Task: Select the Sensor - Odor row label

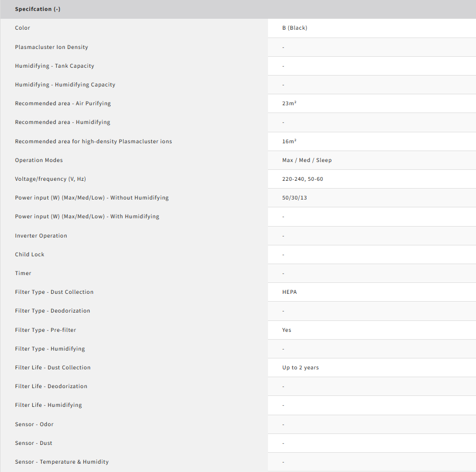Action: (x=34, y=425)
